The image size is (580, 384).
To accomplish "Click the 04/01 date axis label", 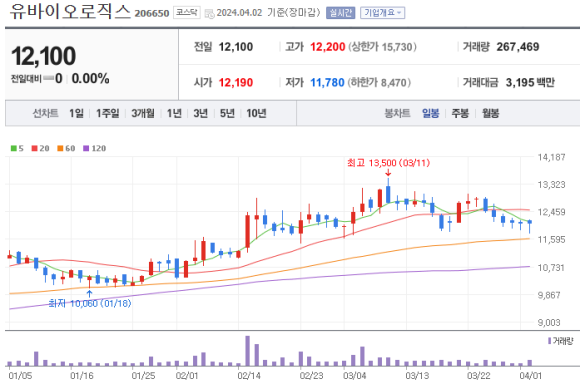I will pyautogui.click(x=530, y=376).
